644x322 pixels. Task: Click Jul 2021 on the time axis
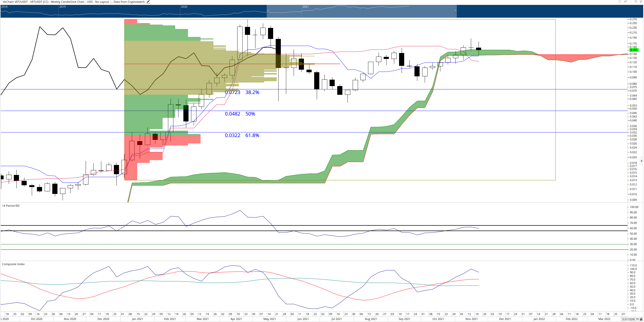click(336, 319)
